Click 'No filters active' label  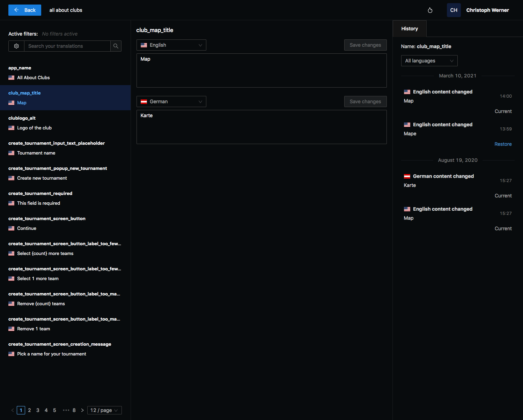point(60,34)
